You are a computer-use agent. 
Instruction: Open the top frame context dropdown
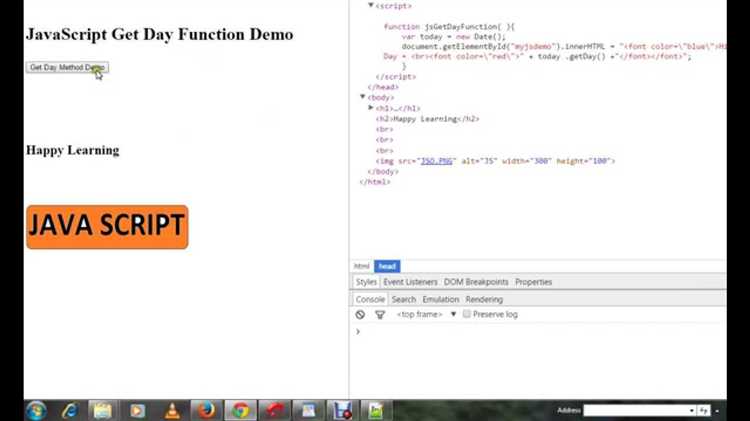pos(426,314)
